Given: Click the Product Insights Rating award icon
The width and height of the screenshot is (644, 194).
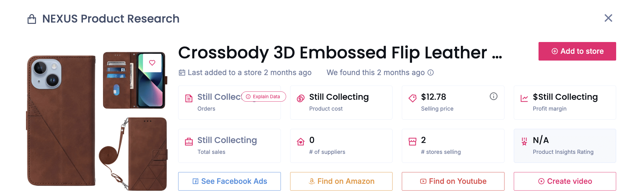Looking at the screenshot, I should click(x=524, y=142).
